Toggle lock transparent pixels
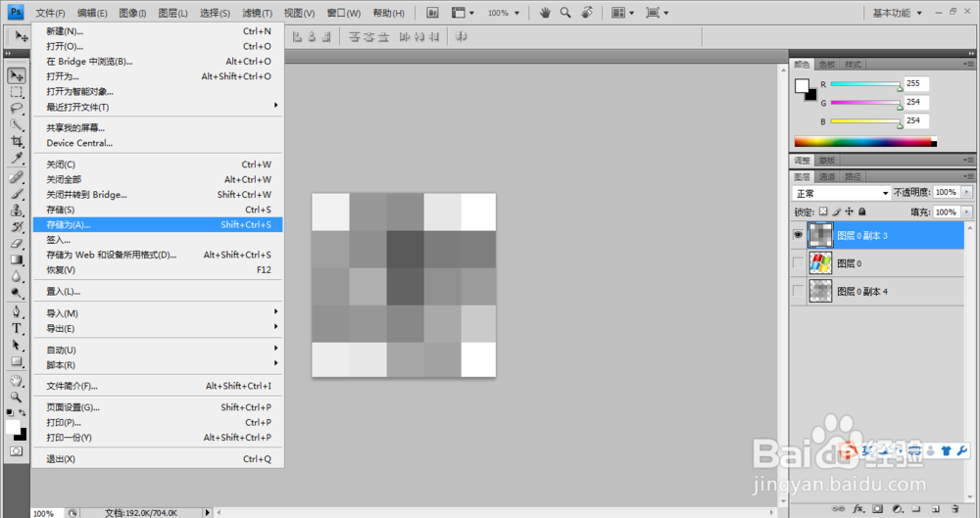Image resolution: width=980 pixels, height=518 pixels. [823, 212]
